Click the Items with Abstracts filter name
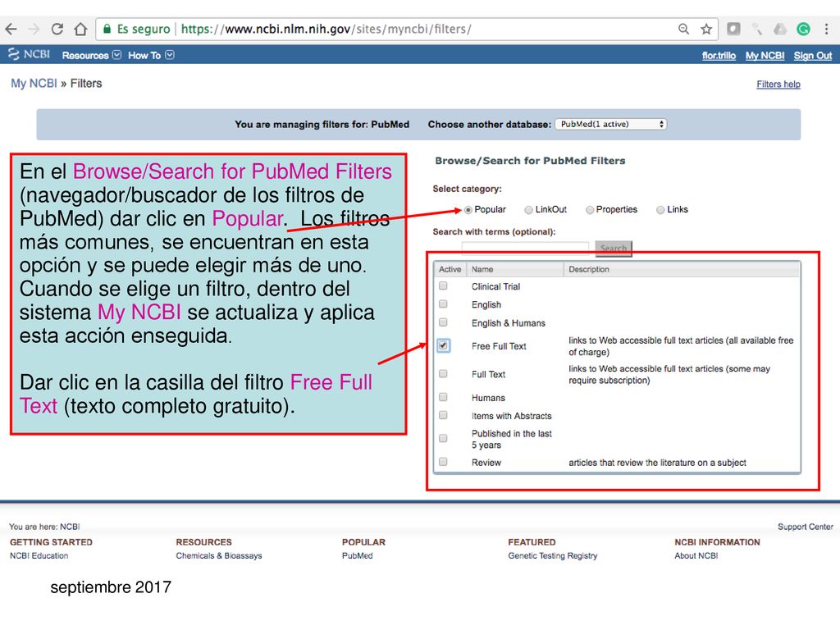This screenshot has width=840, height=630. (x=511, y=416)
